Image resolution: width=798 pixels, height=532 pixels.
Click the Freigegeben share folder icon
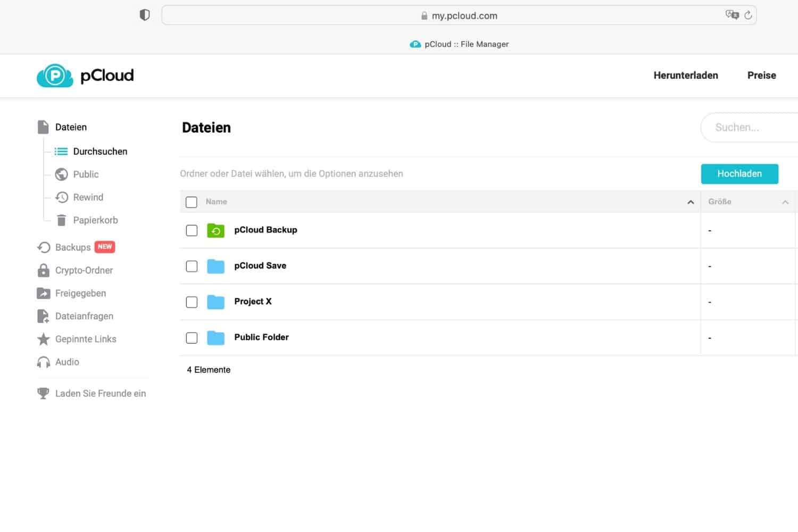click(44, 293)
